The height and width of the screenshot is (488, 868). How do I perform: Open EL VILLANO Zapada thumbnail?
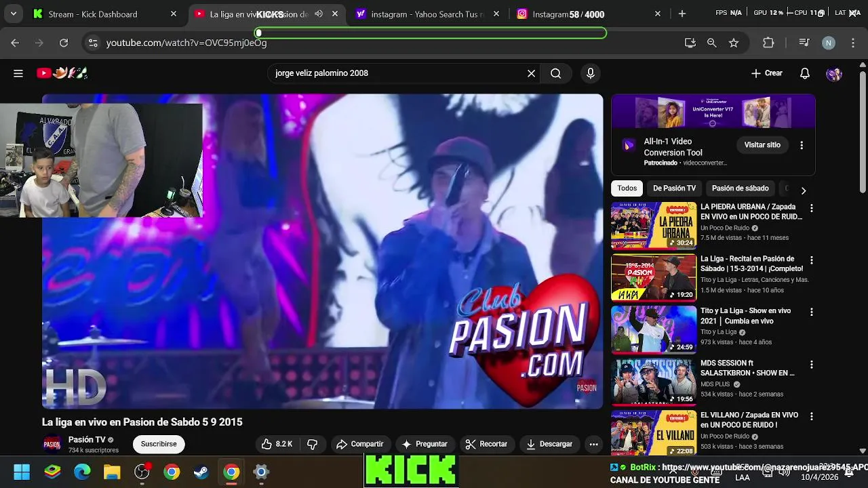[654, 432]
